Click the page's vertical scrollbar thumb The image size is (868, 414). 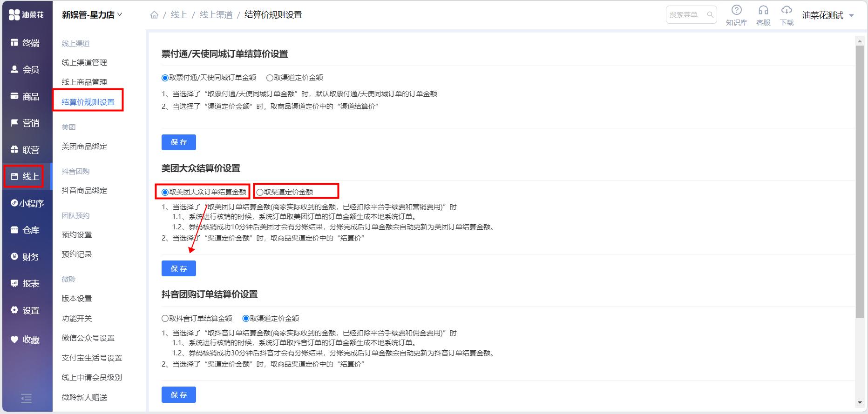click(x=860, y=182)
